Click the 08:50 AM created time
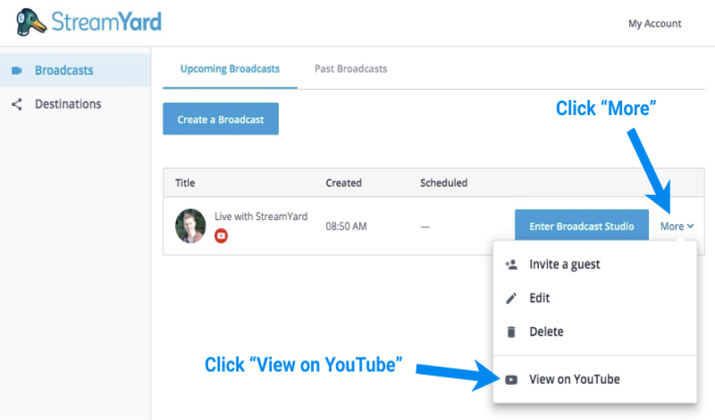 pos(346,227)
